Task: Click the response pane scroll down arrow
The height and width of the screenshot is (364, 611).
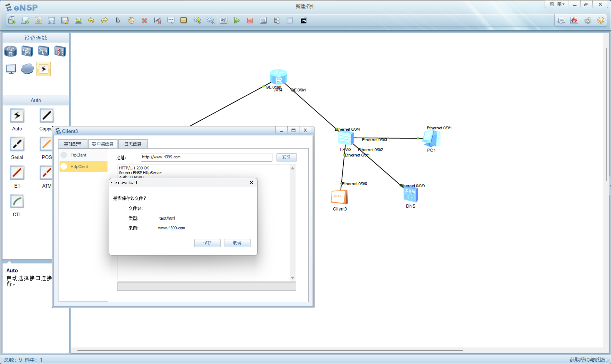Action: (x=292, y=278)
